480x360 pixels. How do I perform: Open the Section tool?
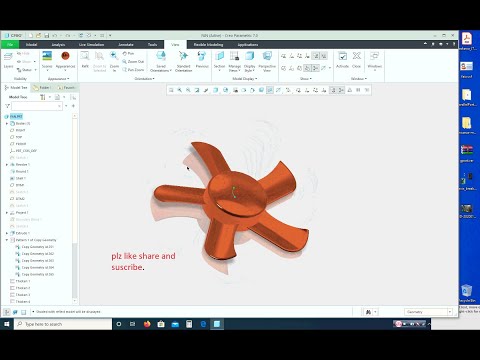tap(219, 61)
